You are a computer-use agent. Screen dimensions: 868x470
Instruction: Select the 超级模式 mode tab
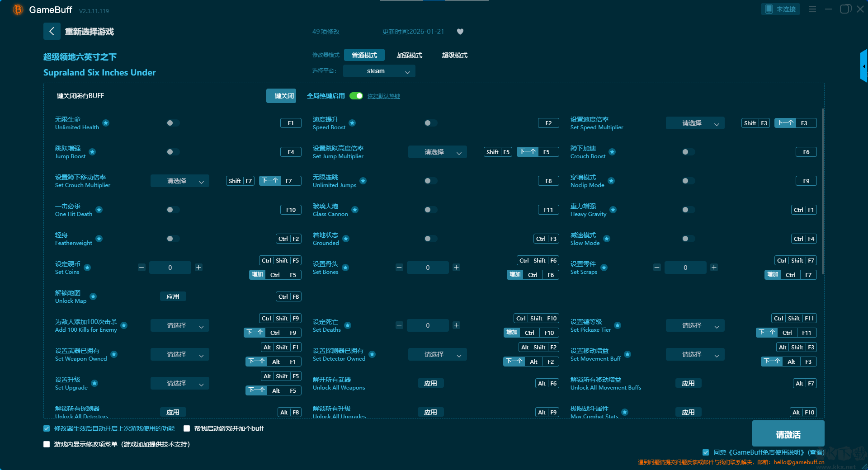click(455, 55)
